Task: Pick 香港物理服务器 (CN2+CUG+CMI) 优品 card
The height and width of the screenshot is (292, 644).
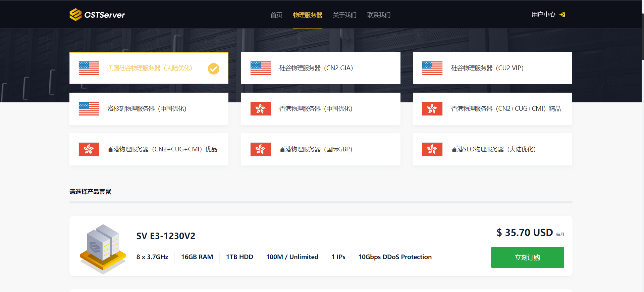Action: click(x=149, y=149)
